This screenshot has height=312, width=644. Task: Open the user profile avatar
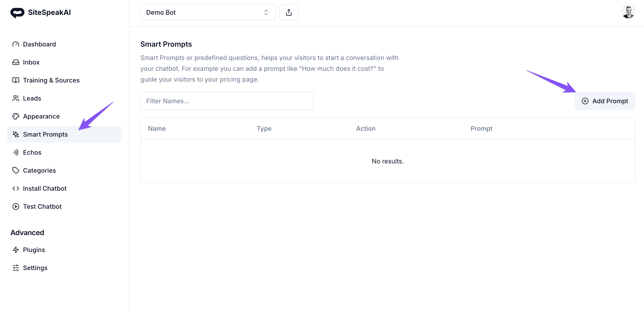[628, 11]
